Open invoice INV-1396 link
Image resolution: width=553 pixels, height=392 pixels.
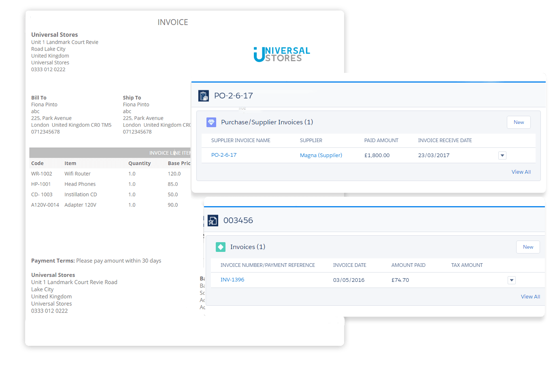(x=232, y=280)
